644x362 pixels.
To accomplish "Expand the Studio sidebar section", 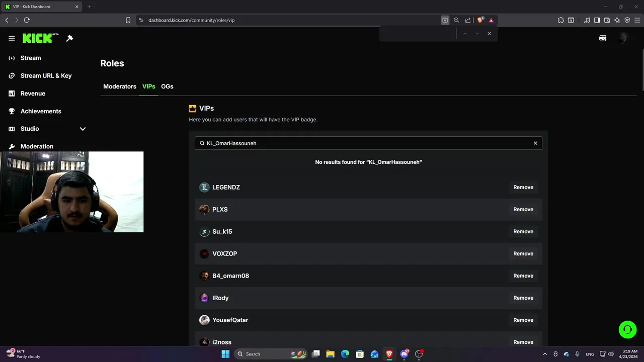I will pos(83,129).
